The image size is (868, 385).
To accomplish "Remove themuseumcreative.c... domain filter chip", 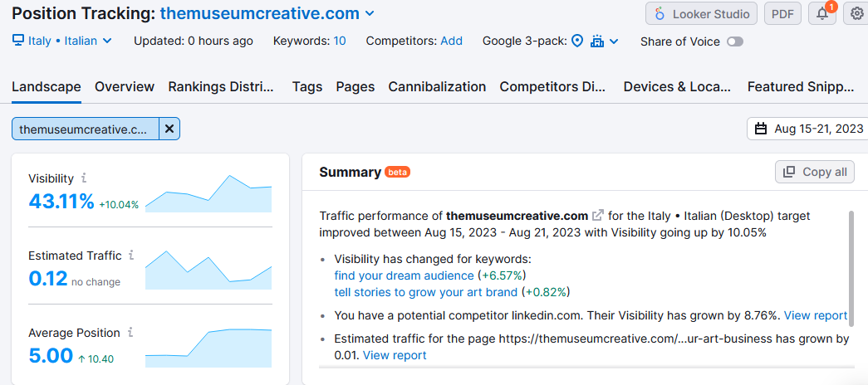I will tap(169, 129).
